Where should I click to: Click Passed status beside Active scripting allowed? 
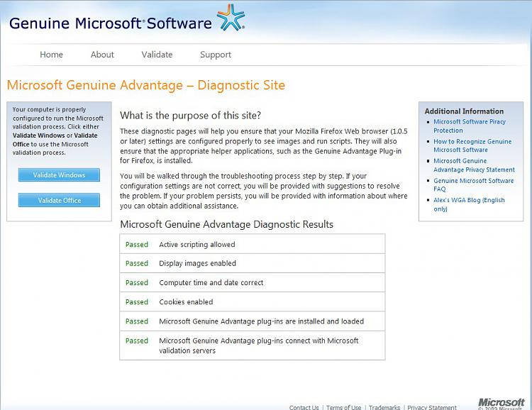137,245
